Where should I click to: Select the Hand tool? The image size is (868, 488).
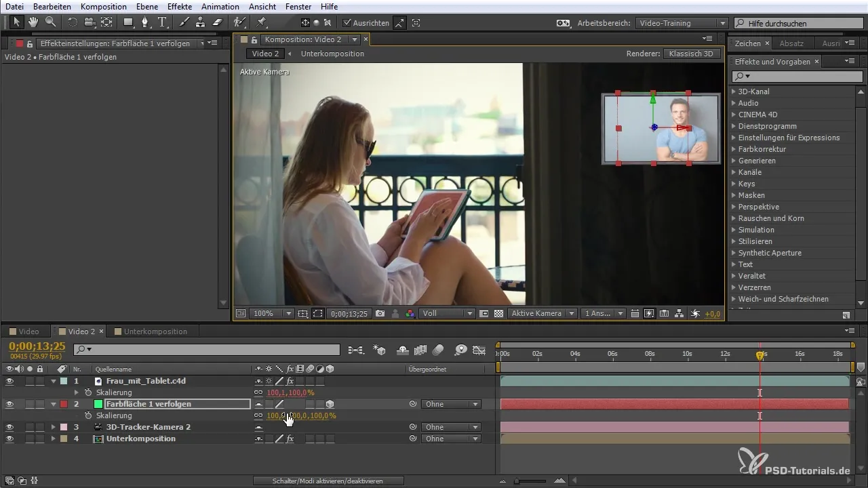[x=33, y=22]
